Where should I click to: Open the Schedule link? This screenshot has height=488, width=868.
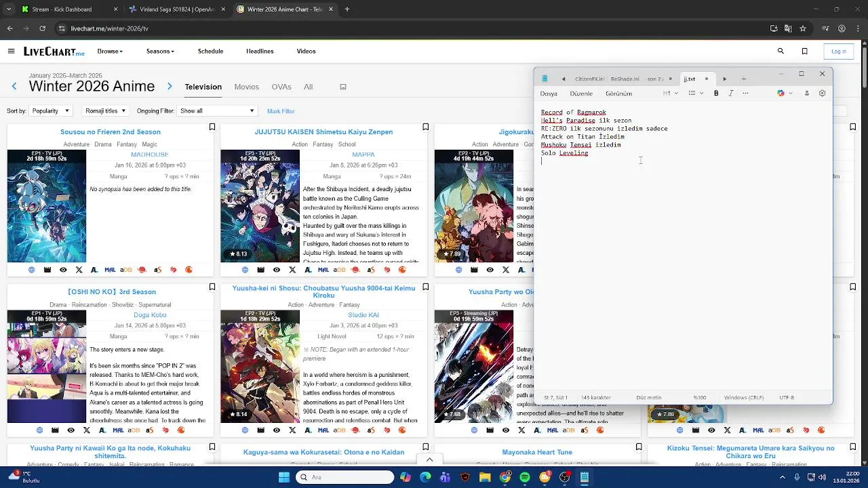[x=210, y=52]
